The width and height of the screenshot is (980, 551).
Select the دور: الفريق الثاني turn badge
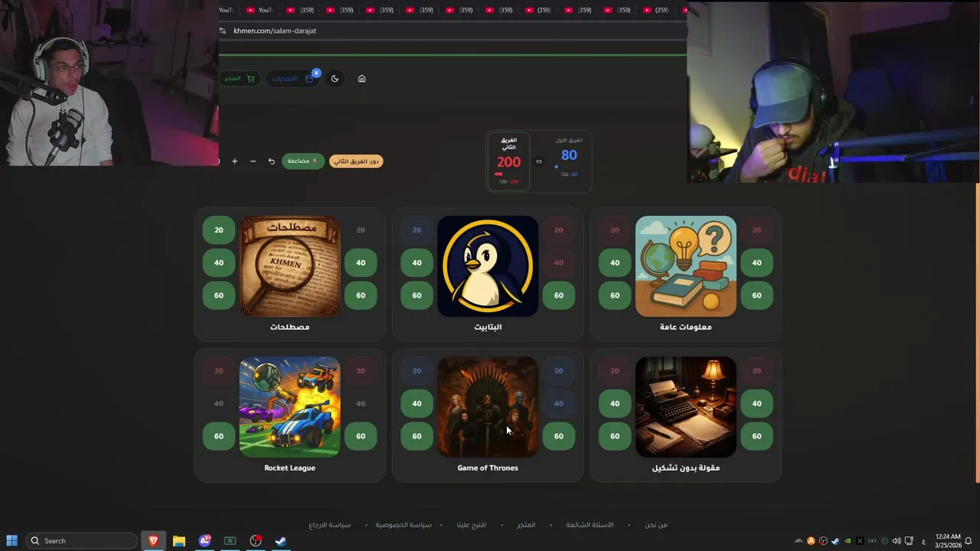[356, 161]
